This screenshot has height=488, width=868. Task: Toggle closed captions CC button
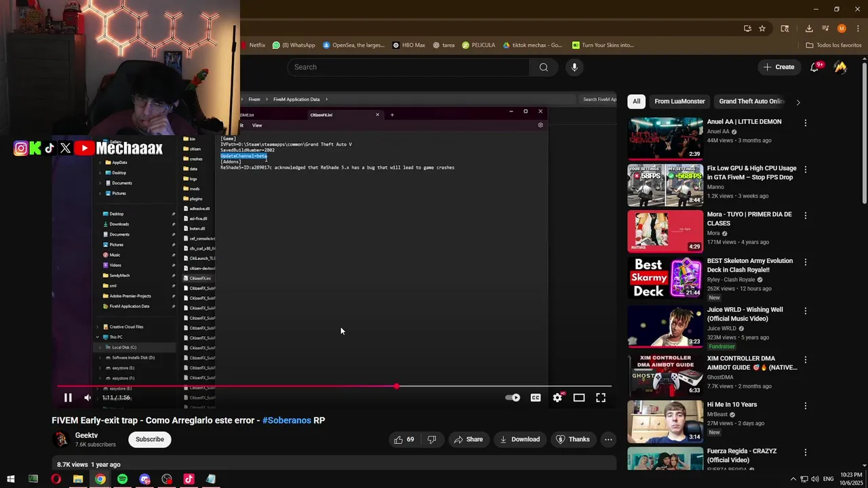tap(536, 398)
